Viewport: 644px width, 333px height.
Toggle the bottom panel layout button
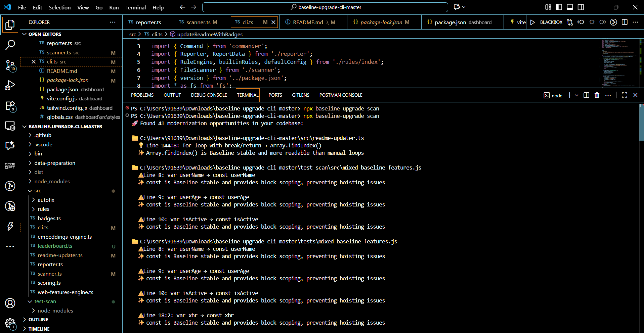[570, 7]
